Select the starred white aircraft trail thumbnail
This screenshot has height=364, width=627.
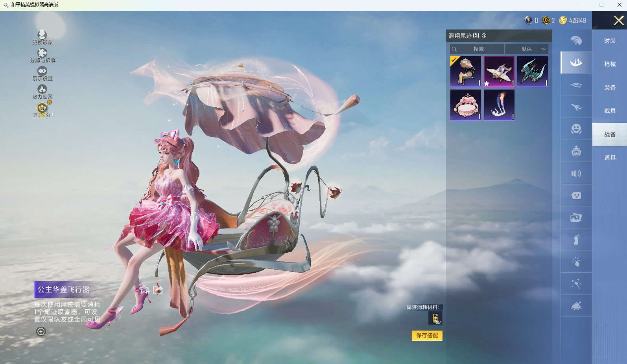tap(499, 71)
